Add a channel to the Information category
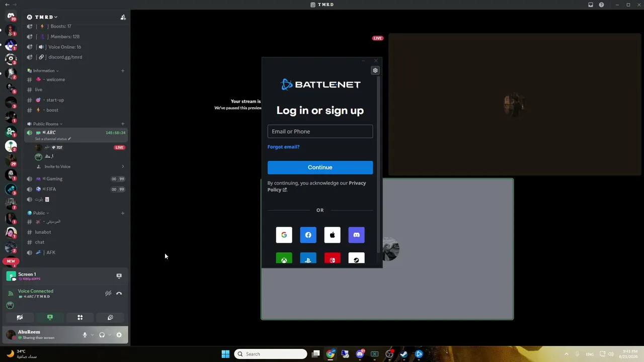Image resolution: width=644 pixels, height=362 pixels. 123,71
